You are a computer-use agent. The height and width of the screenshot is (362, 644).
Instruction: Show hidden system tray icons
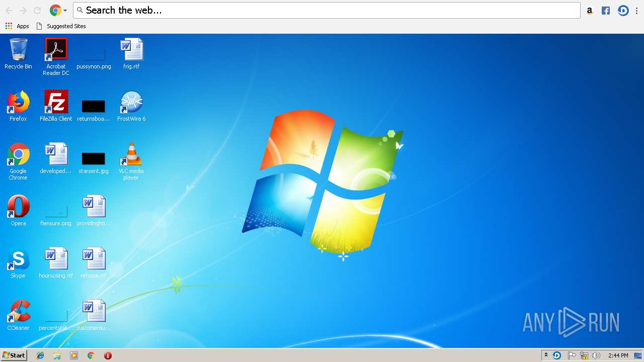pos(546,355)
